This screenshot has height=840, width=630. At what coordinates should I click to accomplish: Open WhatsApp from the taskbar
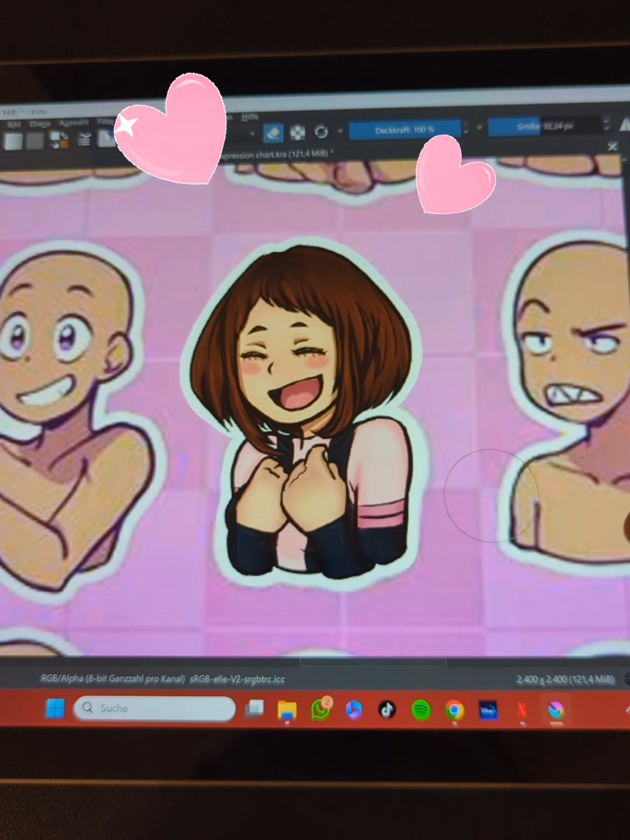click(x=320, y=710)
